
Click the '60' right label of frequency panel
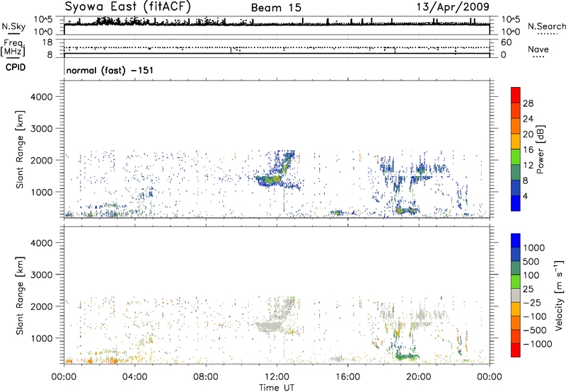(x=506, y=42)
